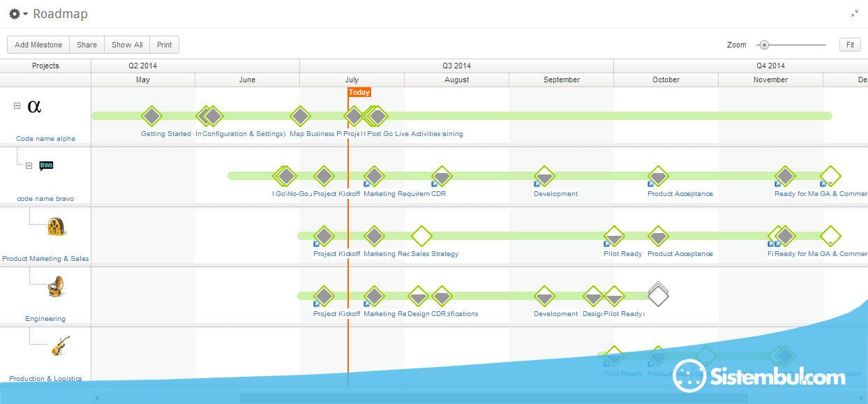Click the alpha symbol project icon
The height and width of the screenshot is (404, 868).
click(34, 107)
